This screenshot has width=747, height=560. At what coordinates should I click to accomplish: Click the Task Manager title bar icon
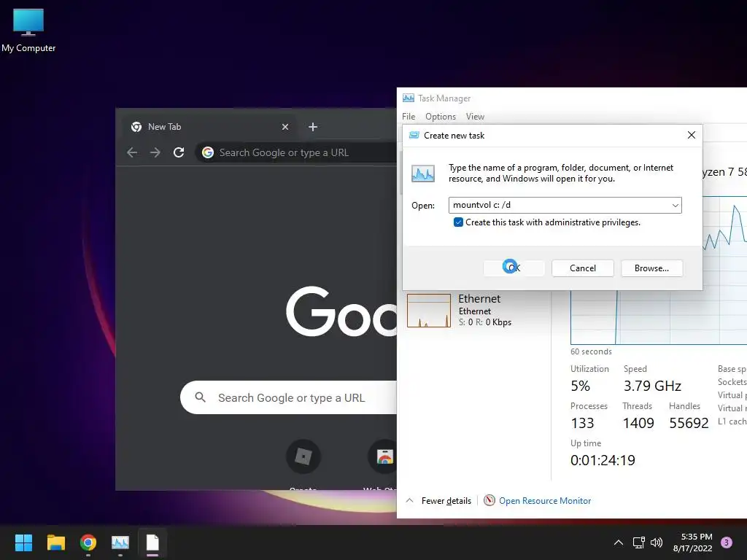(x=409, y=98)
